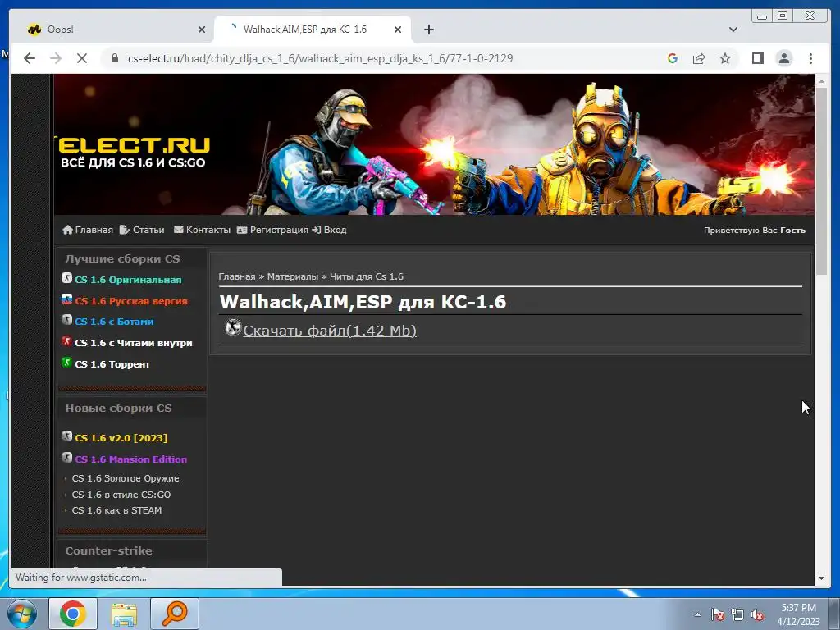Click the home icon beside Главная
This screenshot has height=630, width=840.
[67, 230]
